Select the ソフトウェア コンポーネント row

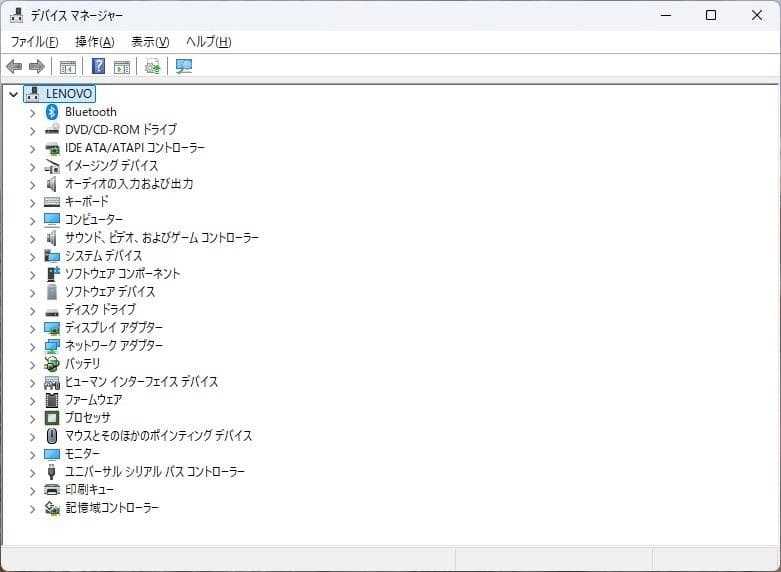pyautogui.click(x=123, y=274)
